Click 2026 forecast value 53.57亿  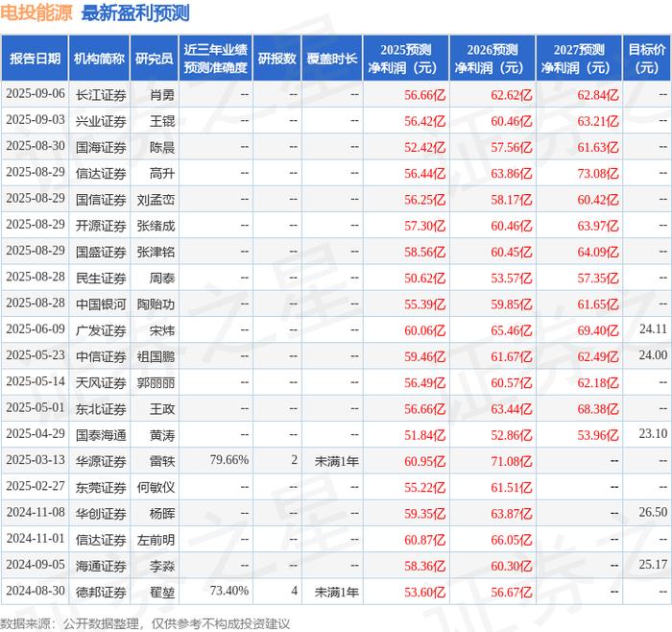point(512,278)
